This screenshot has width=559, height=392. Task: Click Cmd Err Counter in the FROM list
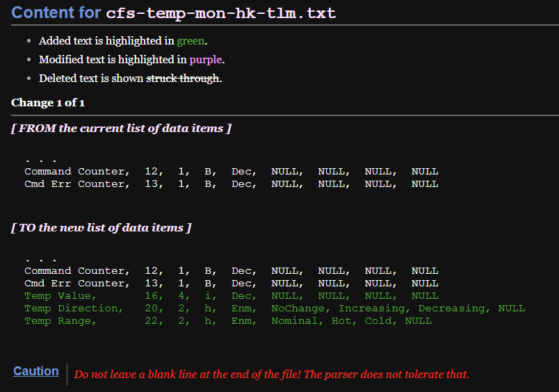[76, 184]
